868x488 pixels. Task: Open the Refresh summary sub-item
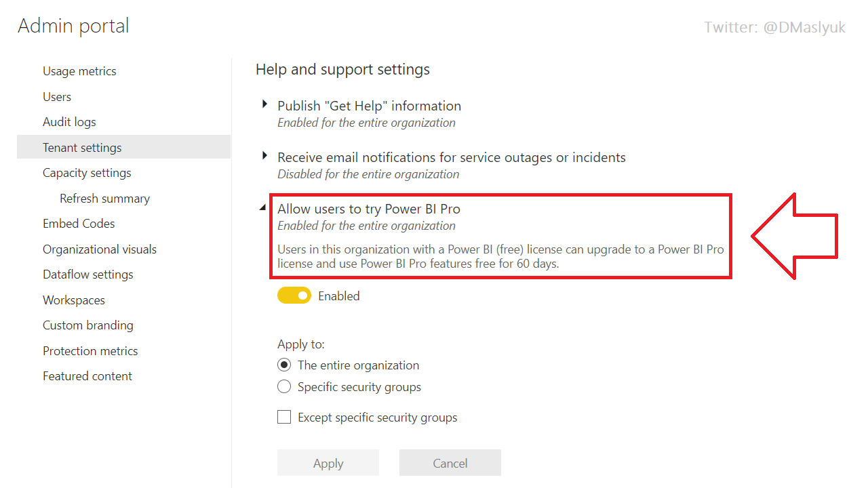[x=104, y=199]
